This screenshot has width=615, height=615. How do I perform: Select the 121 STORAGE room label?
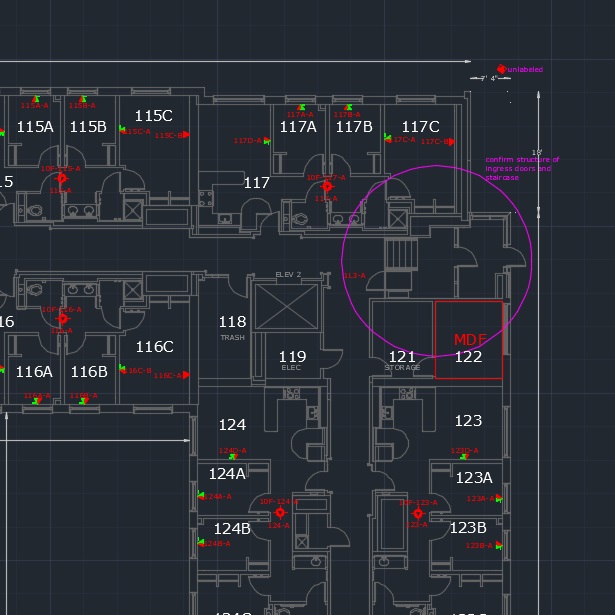(x=402, y=360)
